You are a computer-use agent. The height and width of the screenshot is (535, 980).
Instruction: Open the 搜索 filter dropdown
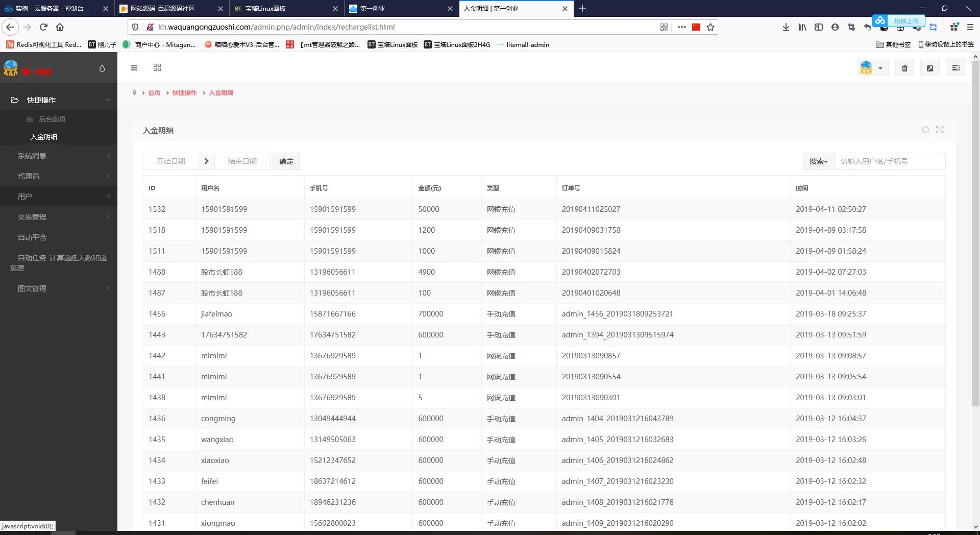tap(818, 161)
